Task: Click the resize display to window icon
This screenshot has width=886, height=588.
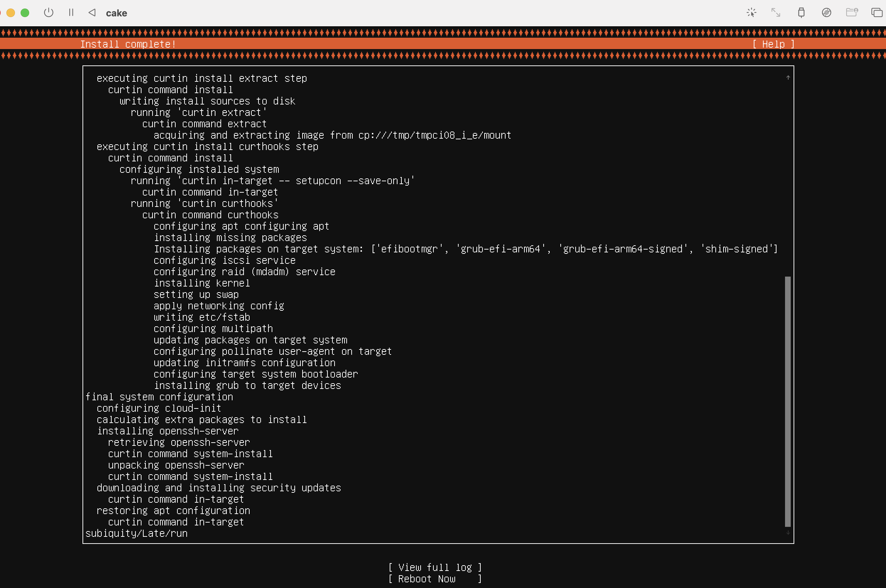Action: [776, 13]
